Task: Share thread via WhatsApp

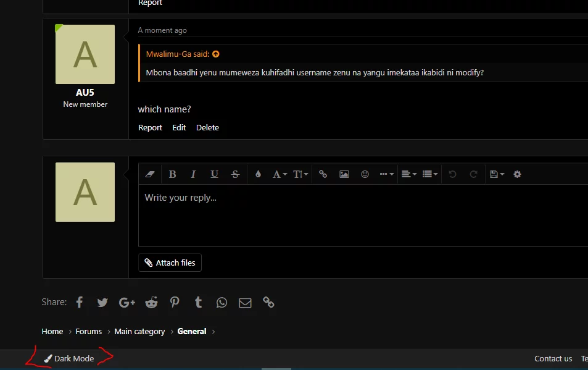Action: coord(222,302)
